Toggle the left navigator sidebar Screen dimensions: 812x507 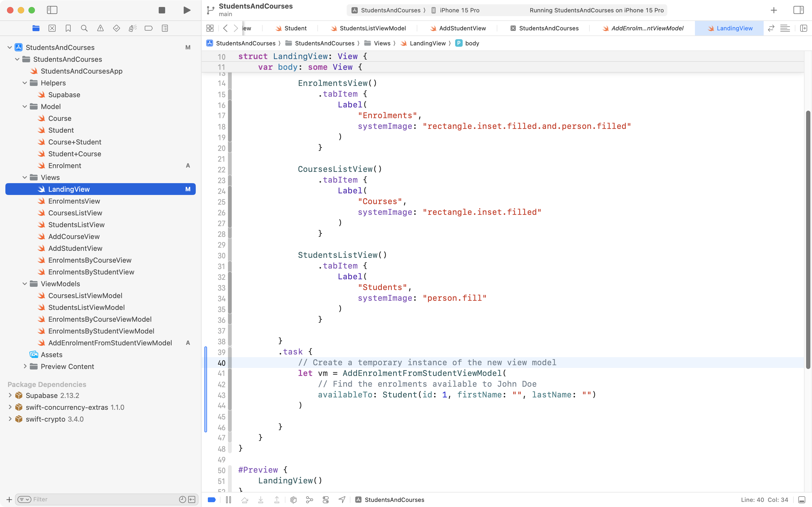[x=52, y=10]
